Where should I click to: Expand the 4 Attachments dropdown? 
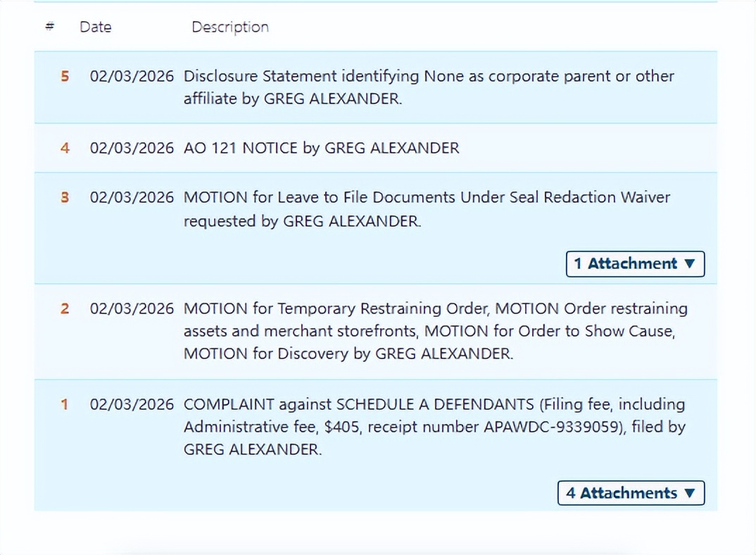point(631,493)
